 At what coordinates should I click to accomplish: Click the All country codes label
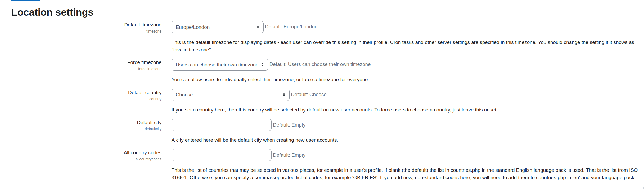(x=143, y=153)
